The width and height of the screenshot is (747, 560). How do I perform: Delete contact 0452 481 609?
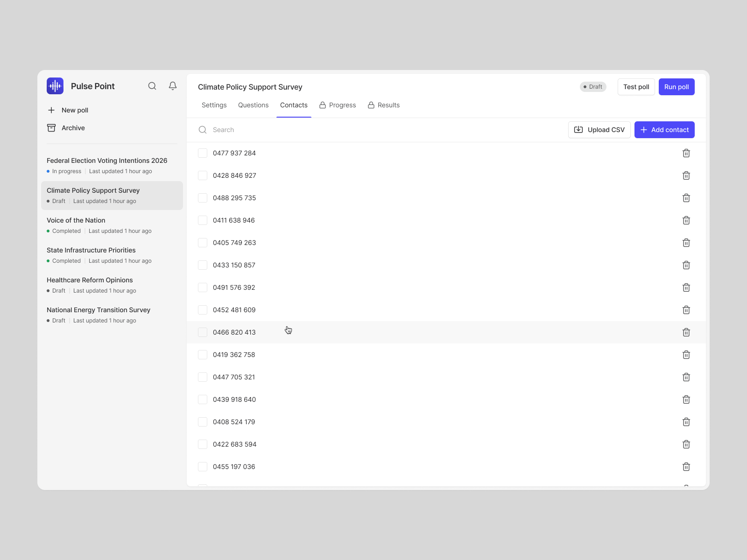[686, 310]
